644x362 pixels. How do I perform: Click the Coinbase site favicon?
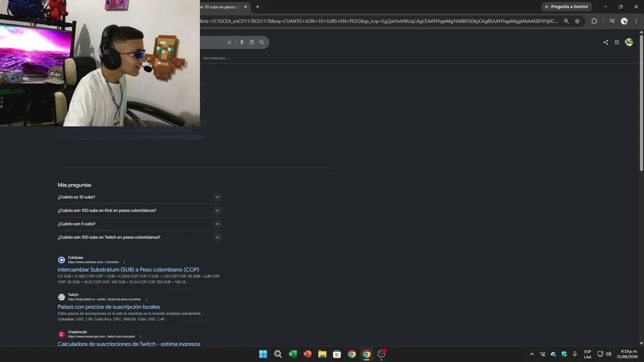[x=61, y=260]
